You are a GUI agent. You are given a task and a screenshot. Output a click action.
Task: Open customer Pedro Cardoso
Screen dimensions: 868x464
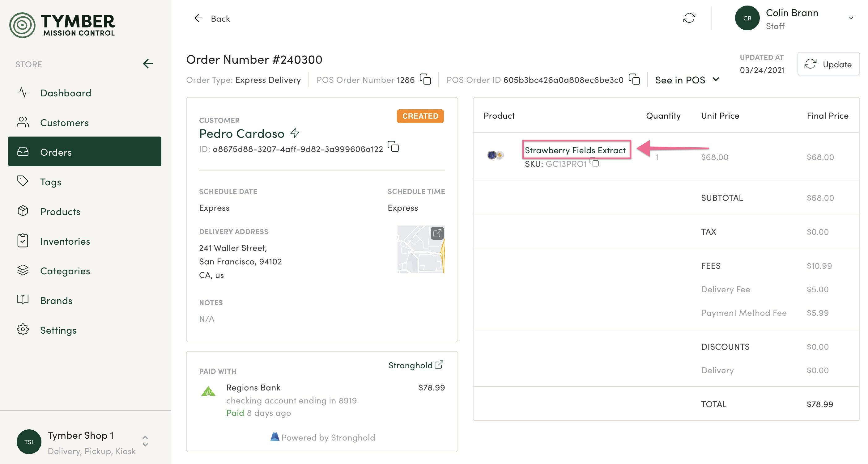[x=242, y=133]
